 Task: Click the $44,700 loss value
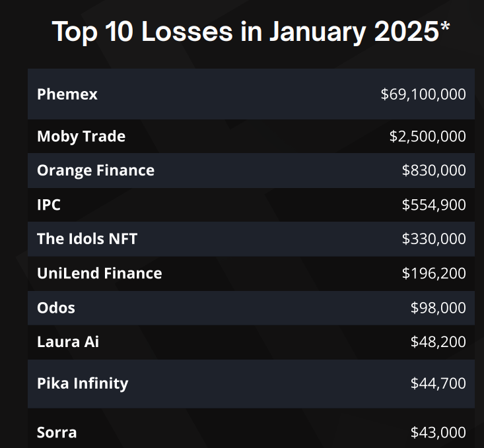tap(438, 383)
